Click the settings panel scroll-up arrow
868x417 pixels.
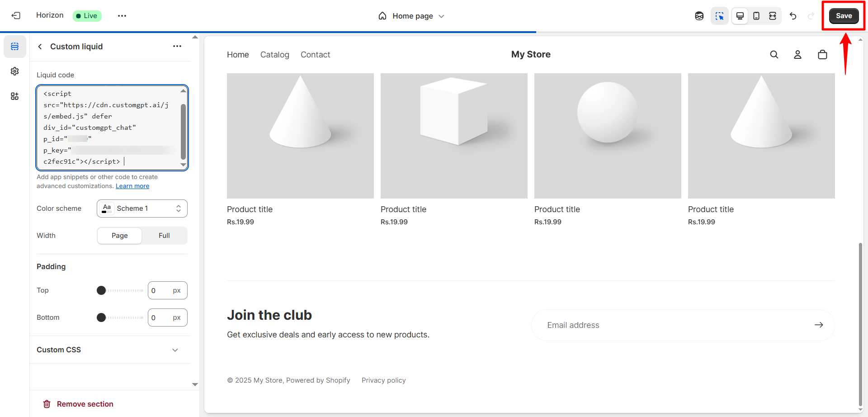(x=195, y=37)
